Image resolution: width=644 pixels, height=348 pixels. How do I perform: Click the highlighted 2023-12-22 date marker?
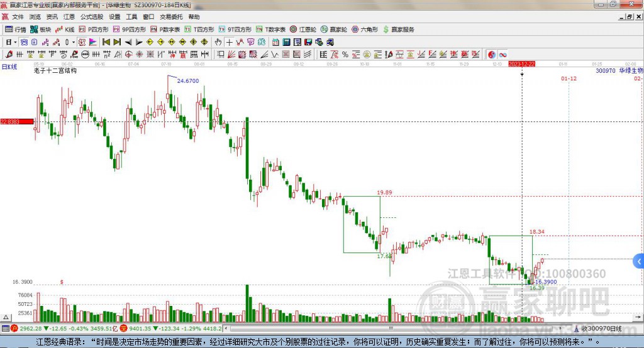pyautogui.click(x=521, y=64)
